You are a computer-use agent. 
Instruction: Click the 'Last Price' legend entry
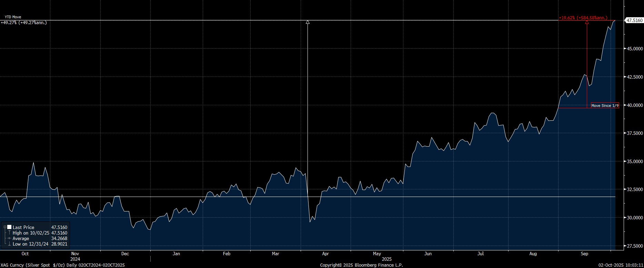click(x=23, y=227)
